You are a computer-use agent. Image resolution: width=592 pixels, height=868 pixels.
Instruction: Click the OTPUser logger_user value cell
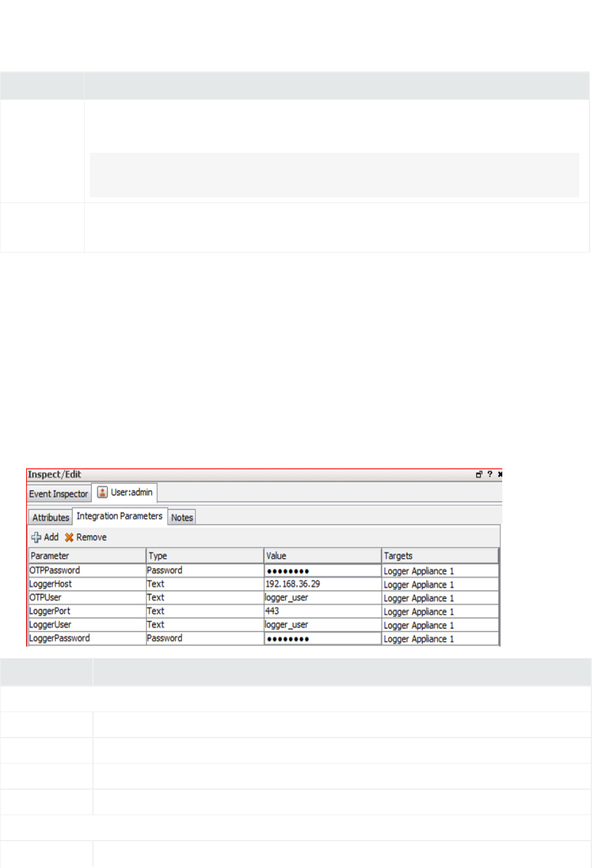coord(323,598)
